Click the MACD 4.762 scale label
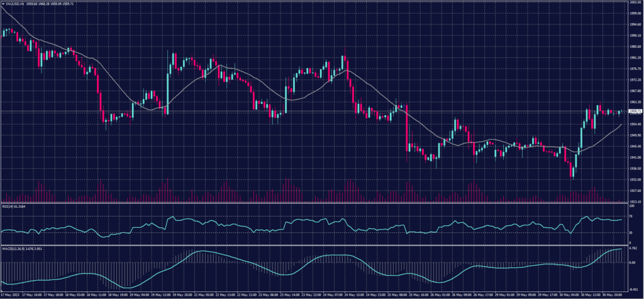This screenshot has height=299, width=644. [633, 249]
